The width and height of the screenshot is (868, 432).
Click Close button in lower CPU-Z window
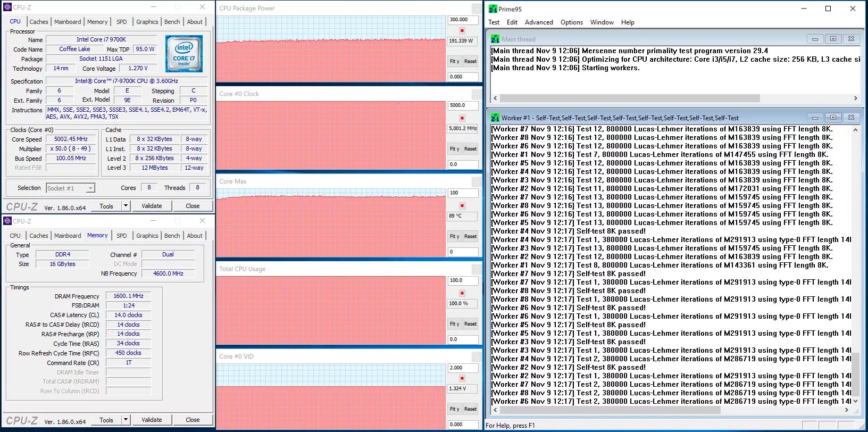[x=193, y=420]
